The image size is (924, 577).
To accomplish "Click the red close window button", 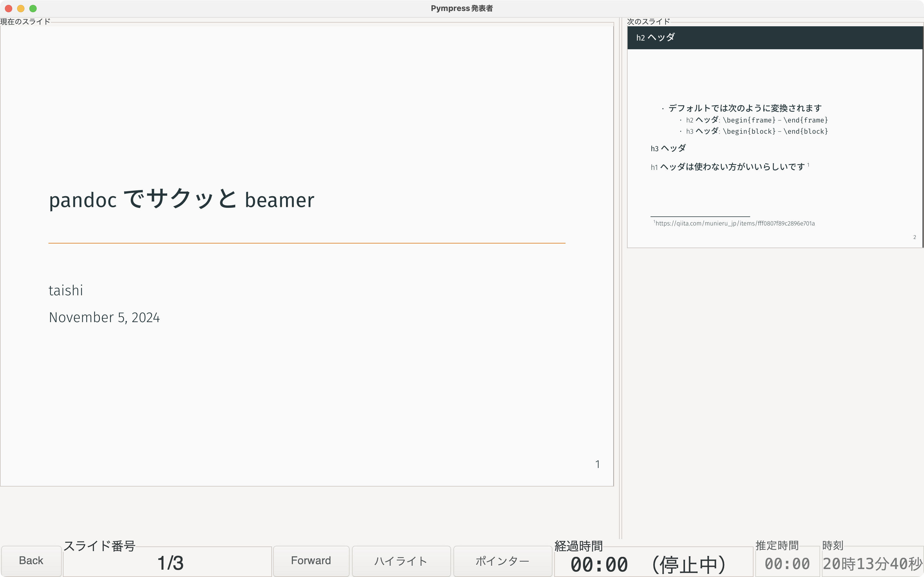I will coord(8,8).
